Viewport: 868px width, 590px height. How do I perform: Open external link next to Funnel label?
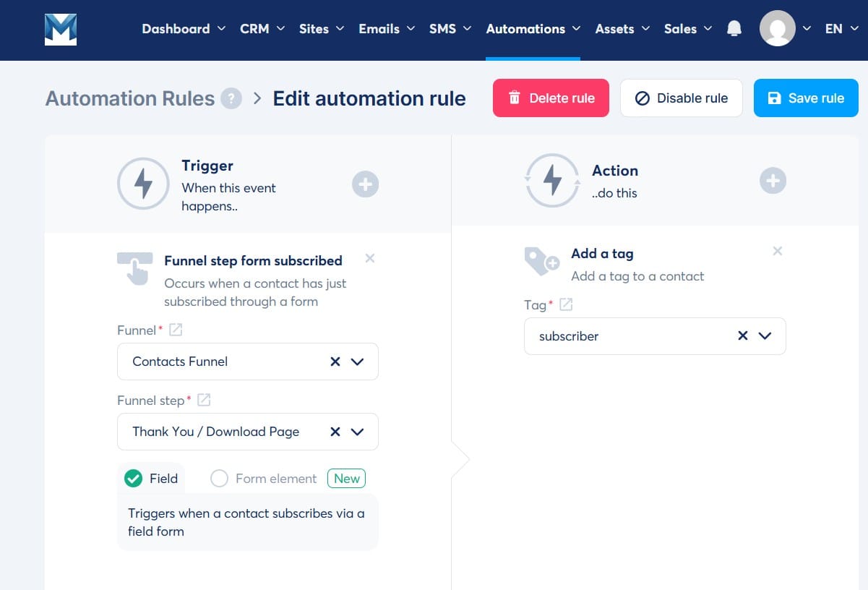pos(176,330)
